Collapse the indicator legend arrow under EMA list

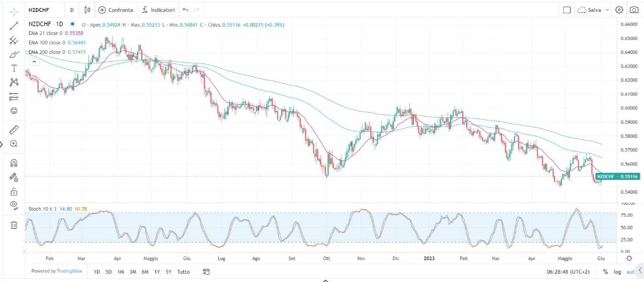coord(33,61)
